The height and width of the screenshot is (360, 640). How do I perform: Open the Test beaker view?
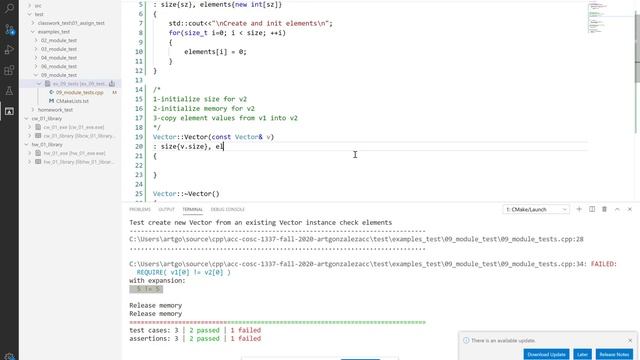point(9,91)
